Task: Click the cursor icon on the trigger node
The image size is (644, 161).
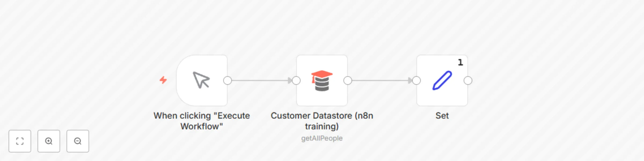Action: pos(202,80)
